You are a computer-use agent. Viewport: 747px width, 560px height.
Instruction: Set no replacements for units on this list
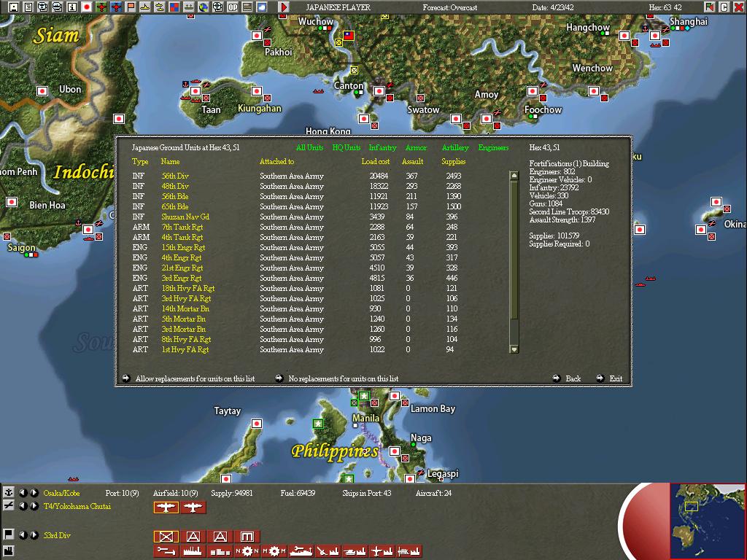tap(337, 378)
